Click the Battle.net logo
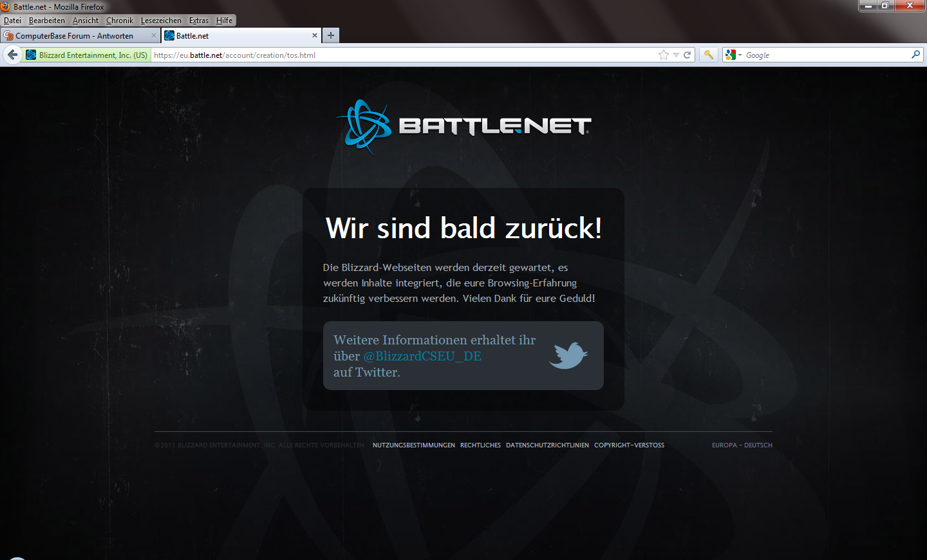The height and width of the screenshot is (560, 927). (x=464, y=126)
